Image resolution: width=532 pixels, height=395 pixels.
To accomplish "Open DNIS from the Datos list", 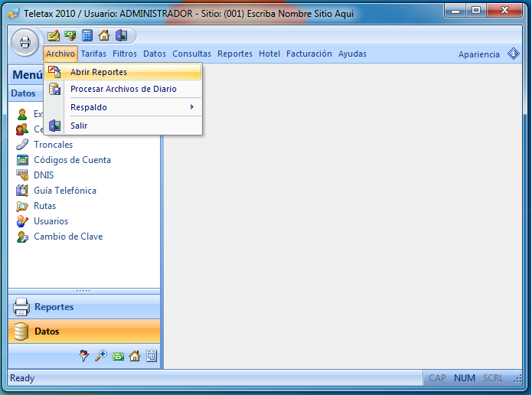I will (44, 175).
